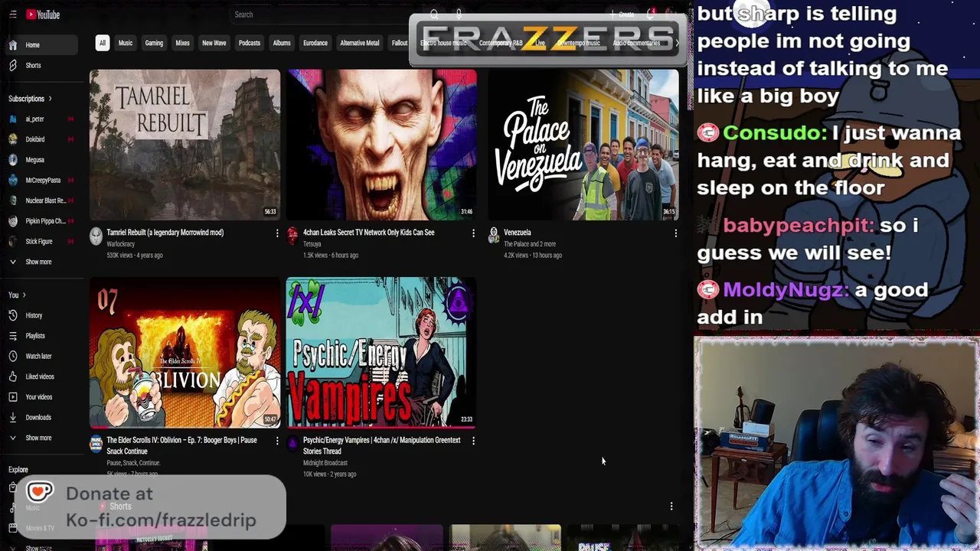Open the Playlists icon in the sidebar
980x551 pixels.
tap(13, 336)
